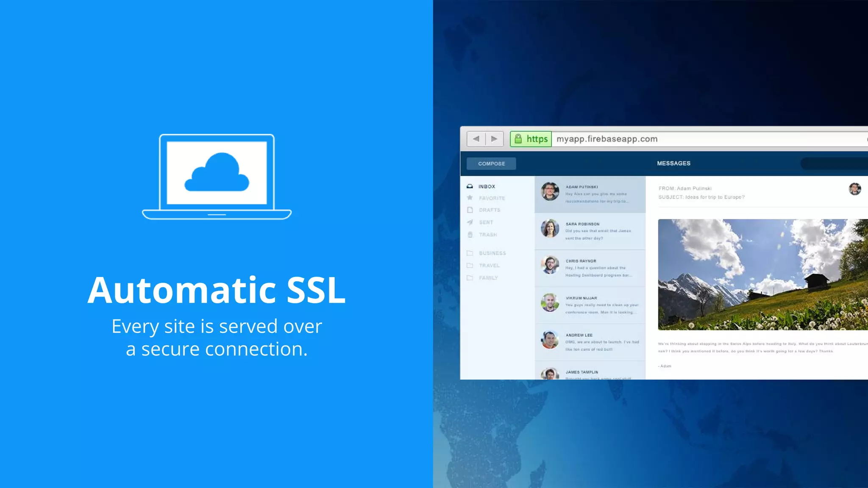Open the ADAM PUTINSKI message
Viewport: 868px width, 488px height.
(590, 194)
